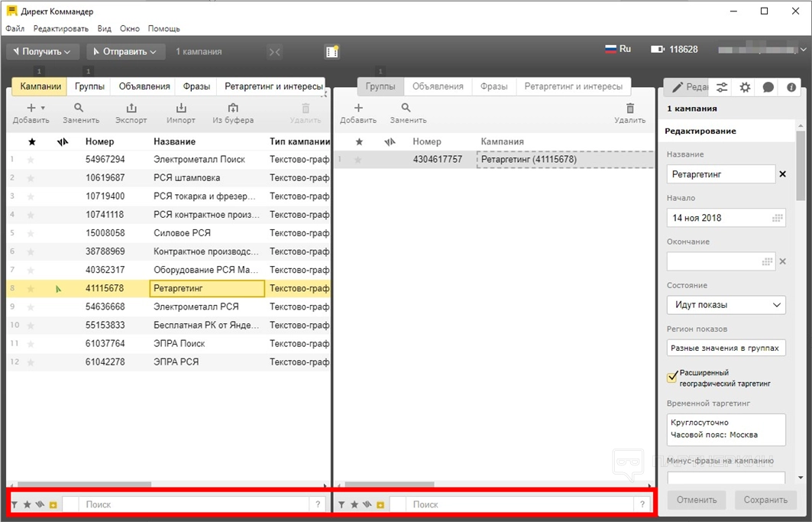Click Replace magnifier in campaigns panel

coord(79,109)
